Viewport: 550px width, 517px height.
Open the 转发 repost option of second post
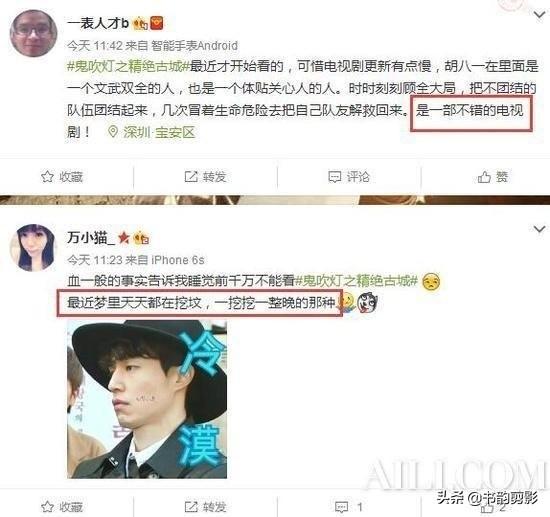tap(206, 507)
